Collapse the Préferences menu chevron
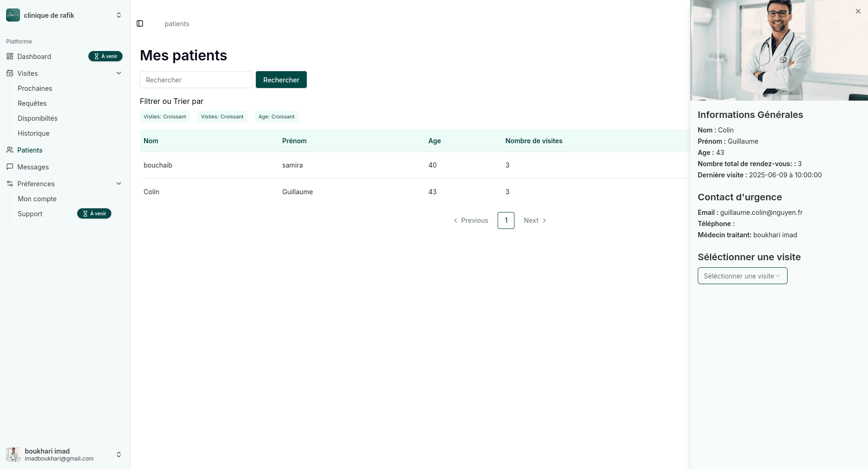This screenshot has height=469, width=868. click(119, 183)
